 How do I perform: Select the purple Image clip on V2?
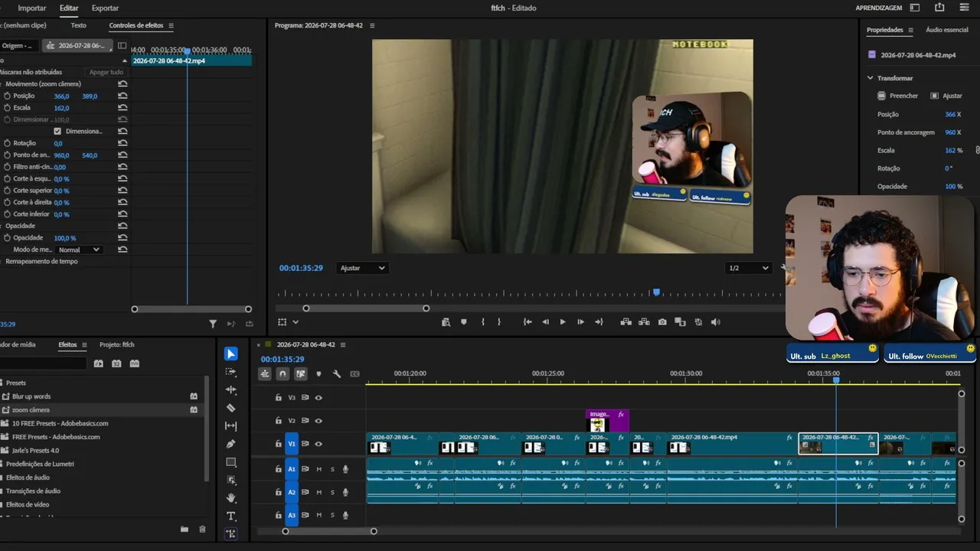(607, 421)
